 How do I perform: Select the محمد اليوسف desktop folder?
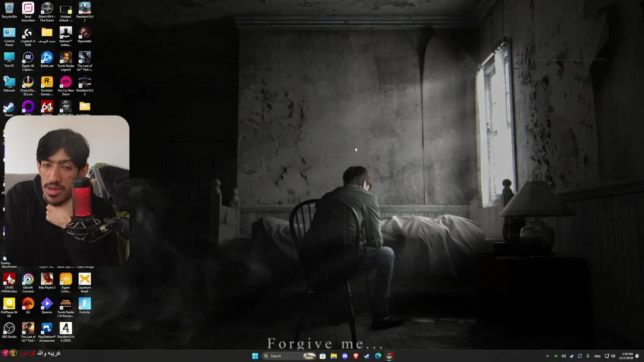point(47,35)
